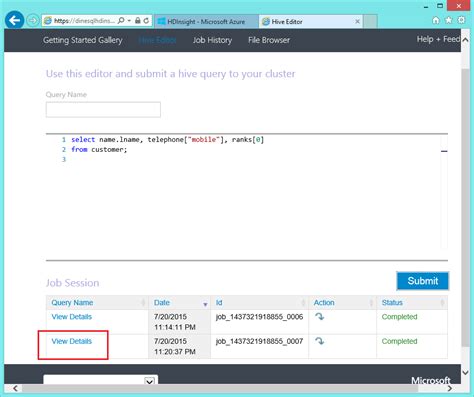Click Completed status of job 0007
The height and width of the screenshot is (397, 474).
click(x=399, y=341)
